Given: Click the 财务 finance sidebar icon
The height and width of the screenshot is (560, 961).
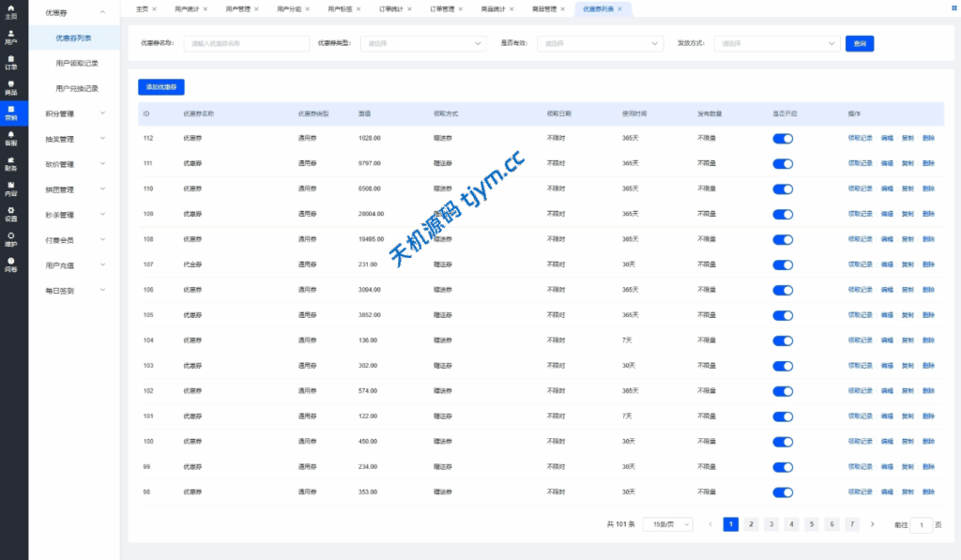Looking at the screenshot, I should coord(11,163).
